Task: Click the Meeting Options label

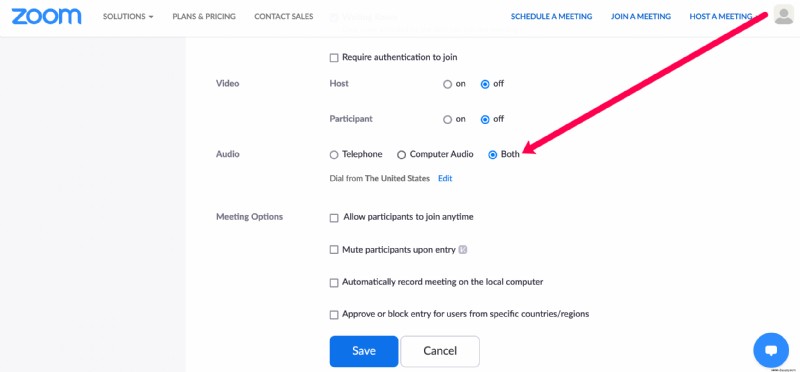Action: pos(249,217)
